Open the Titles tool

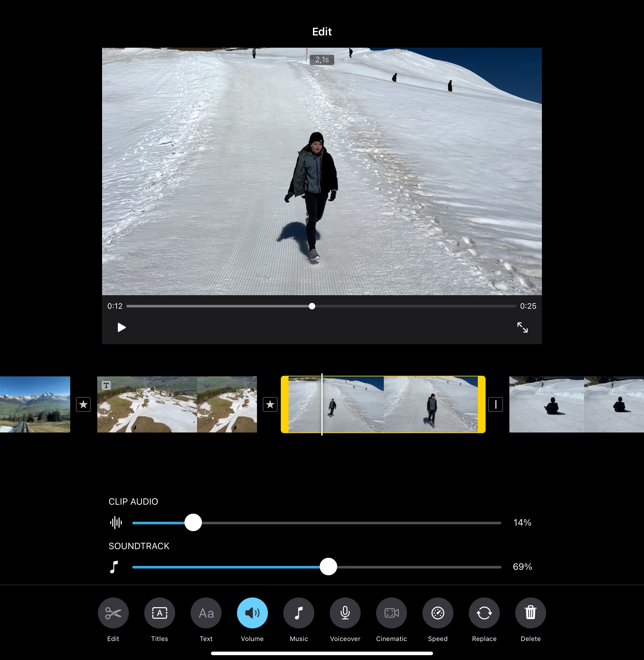point(159,613)
